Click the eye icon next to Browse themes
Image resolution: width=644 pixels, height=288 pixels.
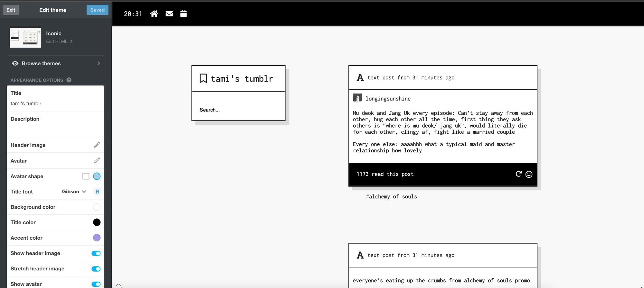tap(15, 63)
